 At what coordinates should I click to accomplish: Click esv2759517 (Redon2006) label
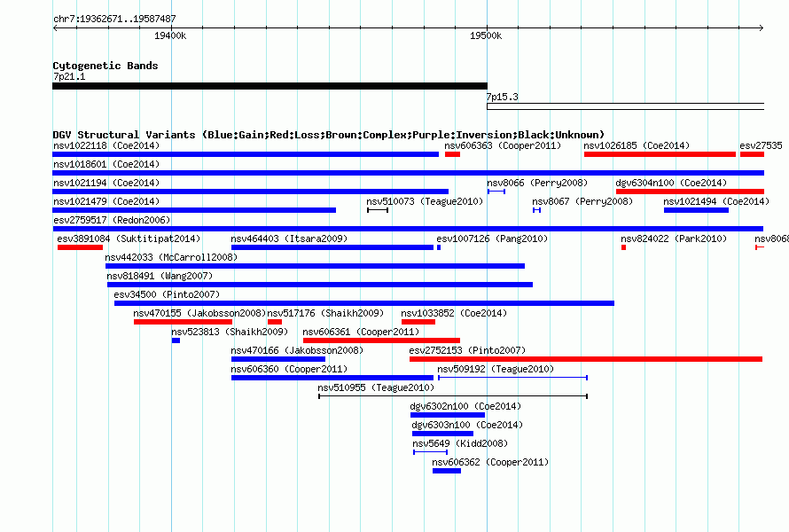point(112,220)
